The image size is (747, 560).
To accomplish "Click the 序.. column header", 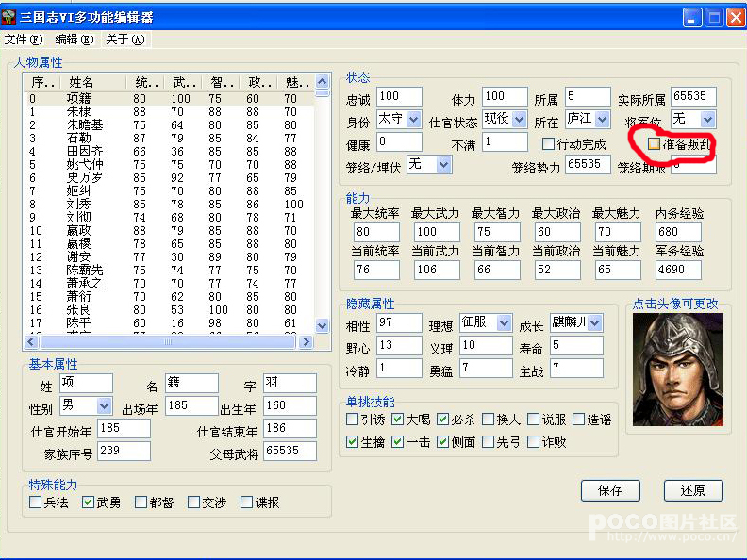I will (42, 82).
